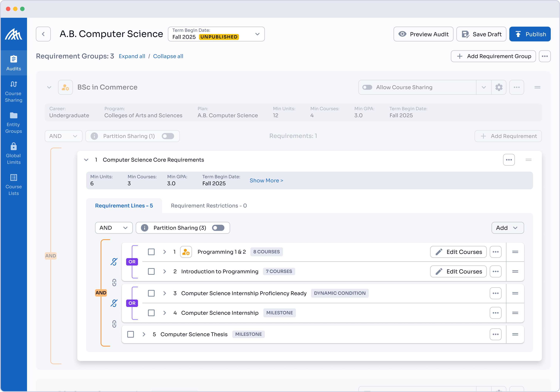Image resolution: width=560 pixels, height=392 pixels.
Task: Open Entity Groups in sidebar
Action: pos(14,123)
